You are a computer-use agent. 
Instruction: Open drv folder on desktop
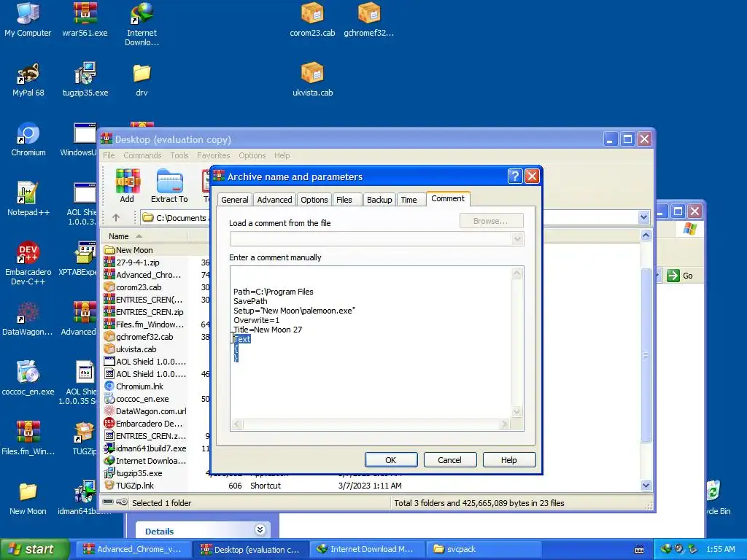pos(142,79)
